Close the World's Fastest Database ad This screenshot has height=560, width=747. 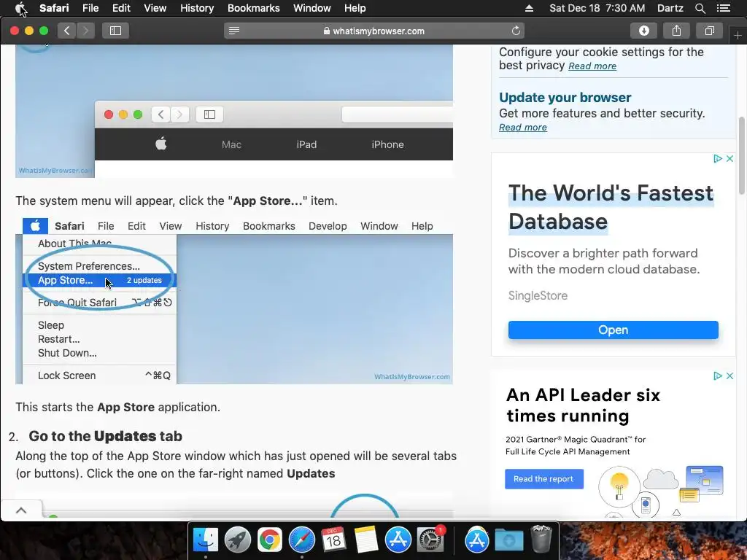point(729,158)
